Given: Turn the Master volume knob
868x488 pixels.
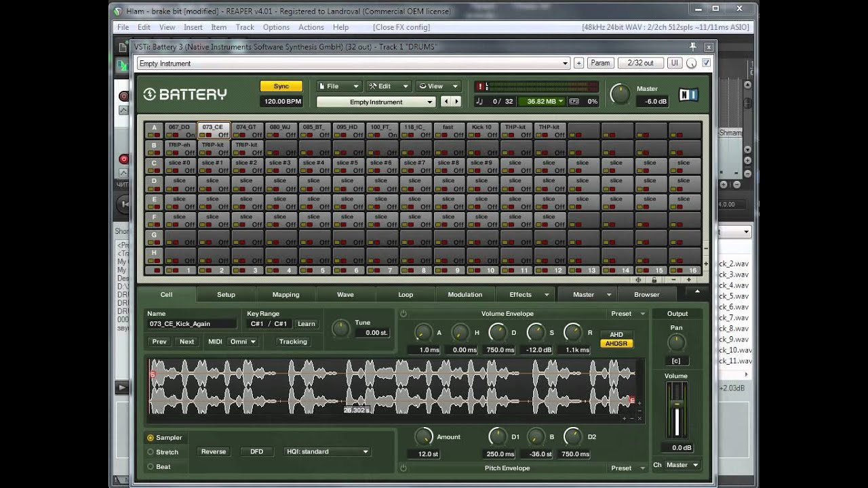Looking at the screenshot, I should [620, 94].
